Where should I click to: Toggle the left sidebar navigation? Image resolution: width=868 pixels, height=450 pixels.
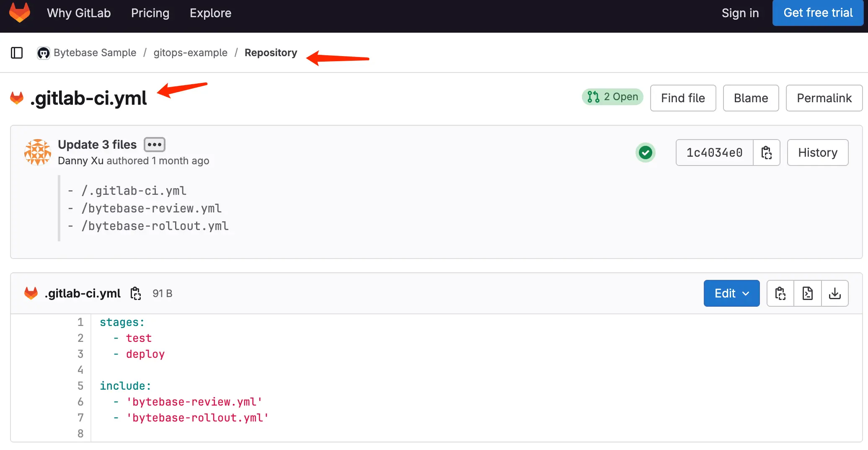pyautogui.click(x=17, y=53)
